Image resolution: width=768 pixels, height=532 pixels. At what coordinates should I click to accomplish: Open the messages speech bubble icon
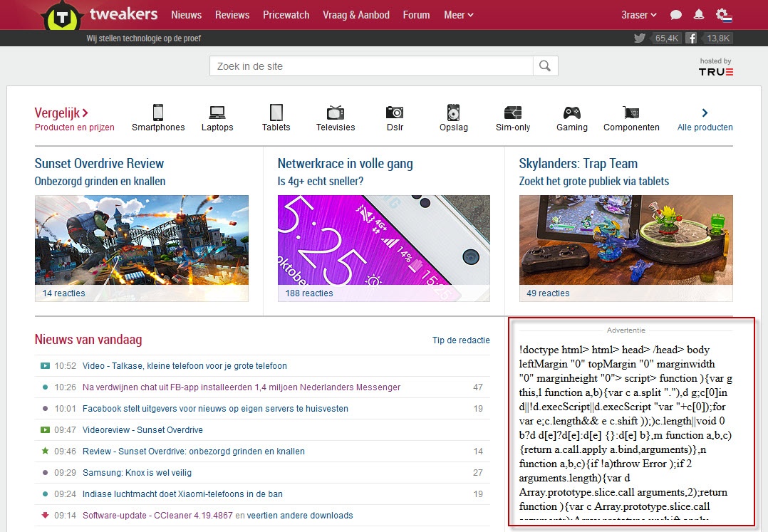tap(676, 15)
